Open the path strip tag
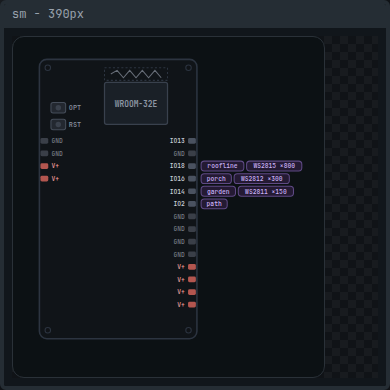Image resolution: width=390 pixels, height=390 pixels. 214,204
